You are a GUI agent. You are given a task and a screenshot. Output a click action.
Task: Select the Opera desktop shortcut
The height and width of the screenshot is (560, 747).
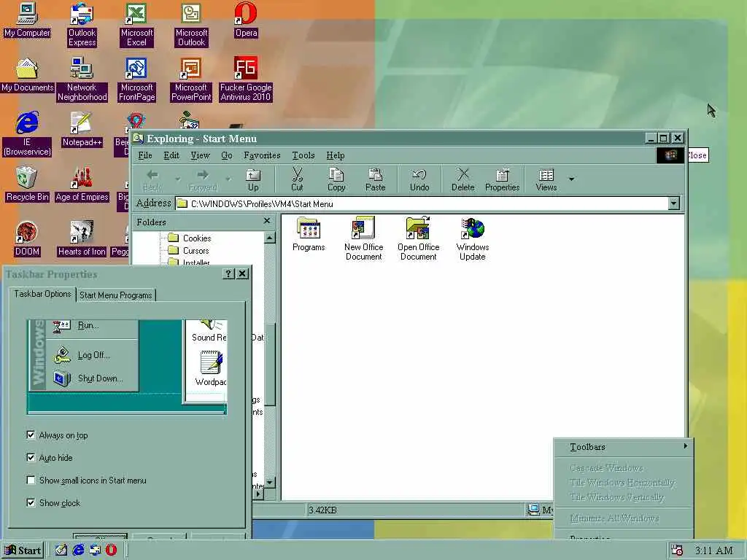(246, 21)
